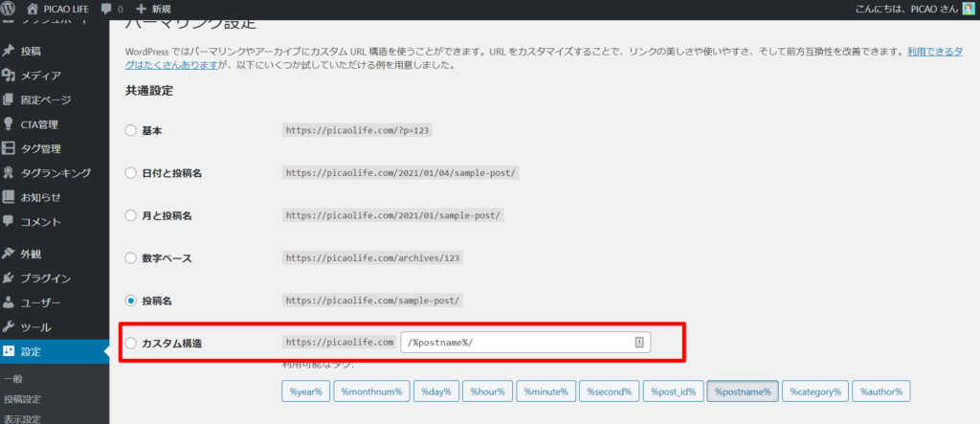This screenshot has width=980, height=424.
Task: Select the カスタム構造 radio button
Action: [130, 343]
